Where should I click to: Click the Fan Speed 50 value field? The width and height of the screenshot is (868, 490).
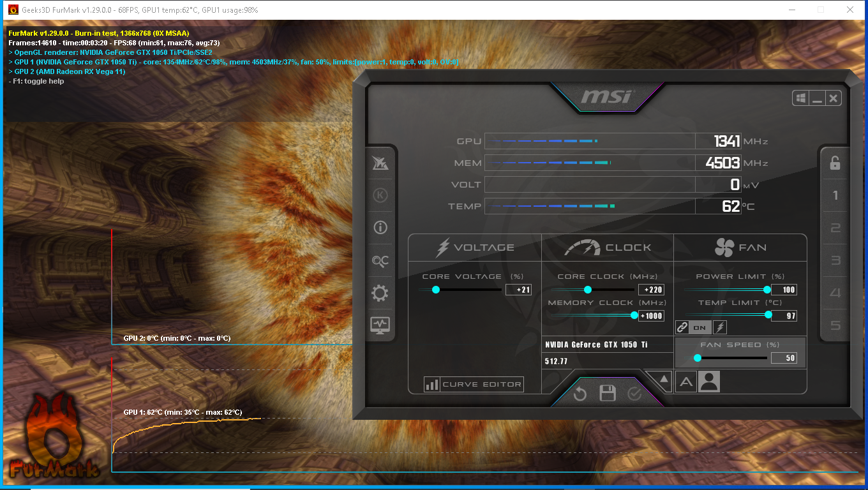tap(784, 358)
